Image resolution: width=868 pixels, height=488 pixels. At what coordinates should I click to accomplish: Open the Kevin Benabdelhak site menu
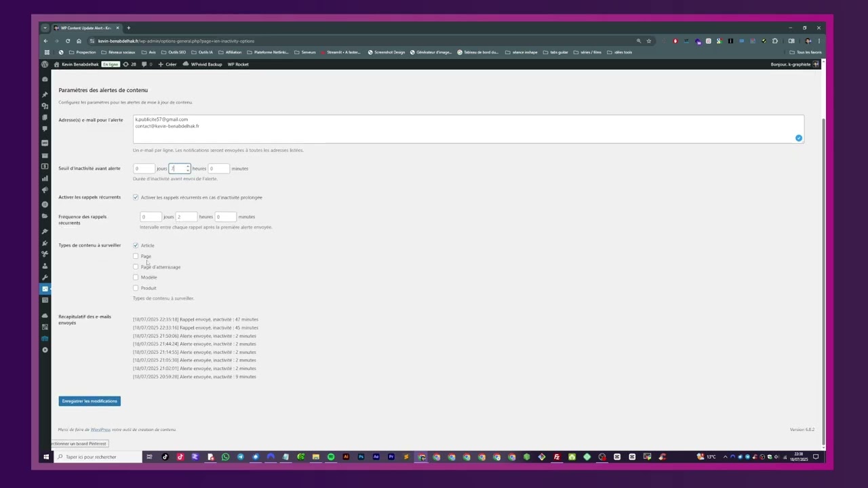coord(77,64)
